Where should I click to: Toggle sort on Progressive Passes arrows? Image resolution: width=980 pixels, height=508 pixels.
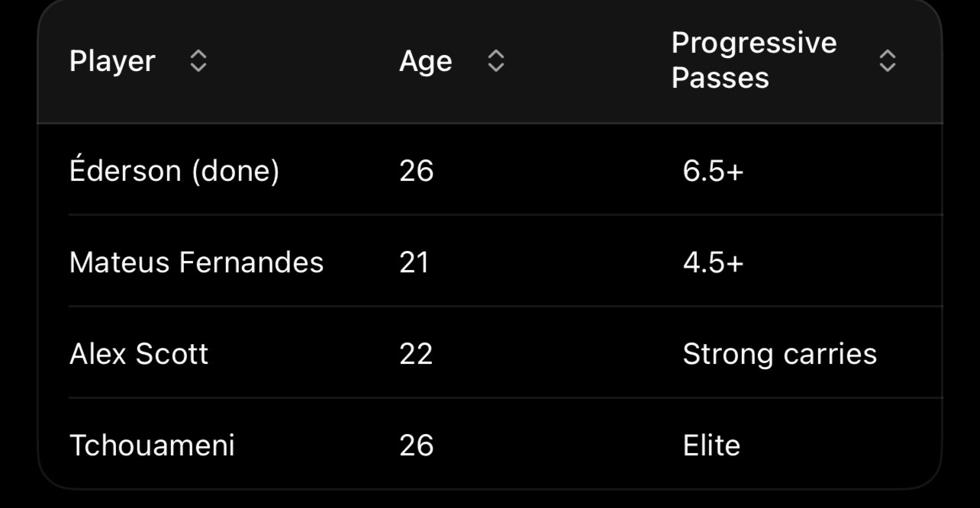tap(887, 61)
